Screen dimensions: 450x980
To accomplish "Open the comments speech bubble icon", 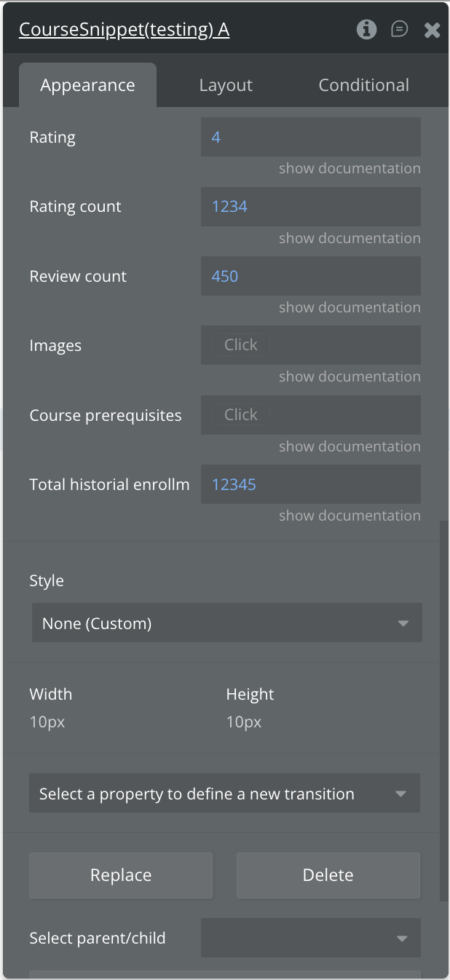I will pos(399,29).
